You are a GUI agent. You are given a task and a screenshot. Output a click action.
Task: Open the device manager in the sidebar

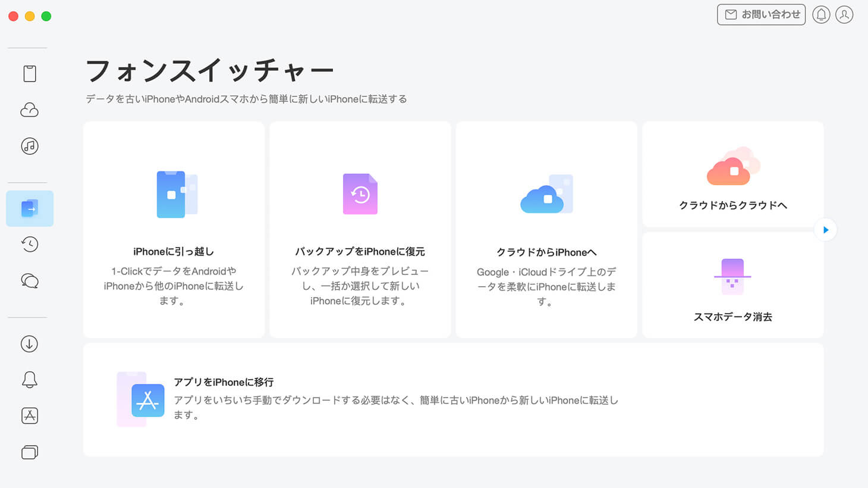point(29,73)
